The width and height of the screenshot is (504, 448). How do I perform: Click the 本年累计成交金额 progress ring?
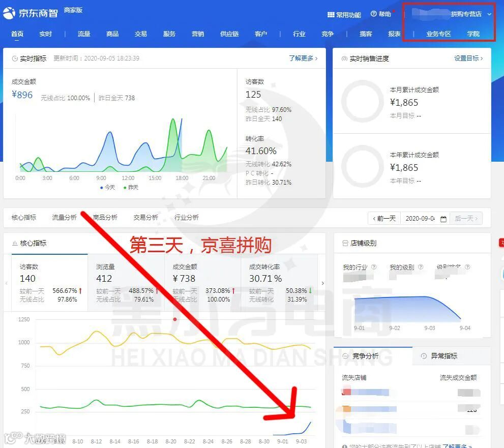click(x=362, y=166)
